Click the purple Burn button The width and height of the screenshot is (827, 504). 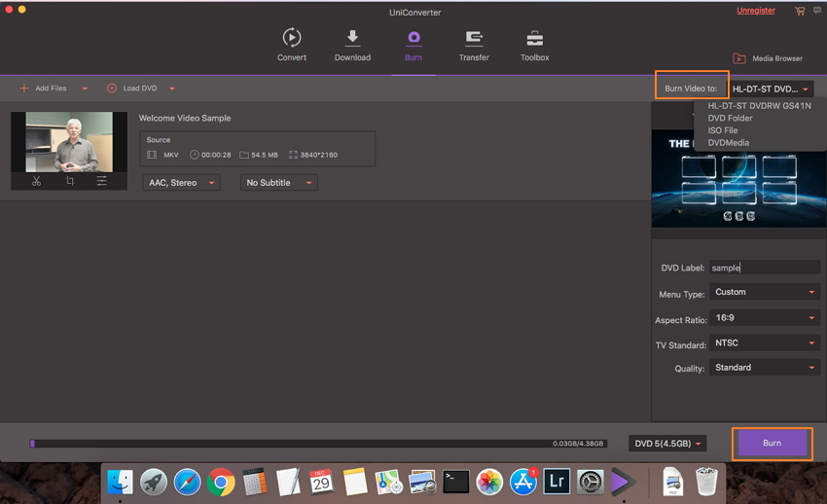(x=773, y=443)
